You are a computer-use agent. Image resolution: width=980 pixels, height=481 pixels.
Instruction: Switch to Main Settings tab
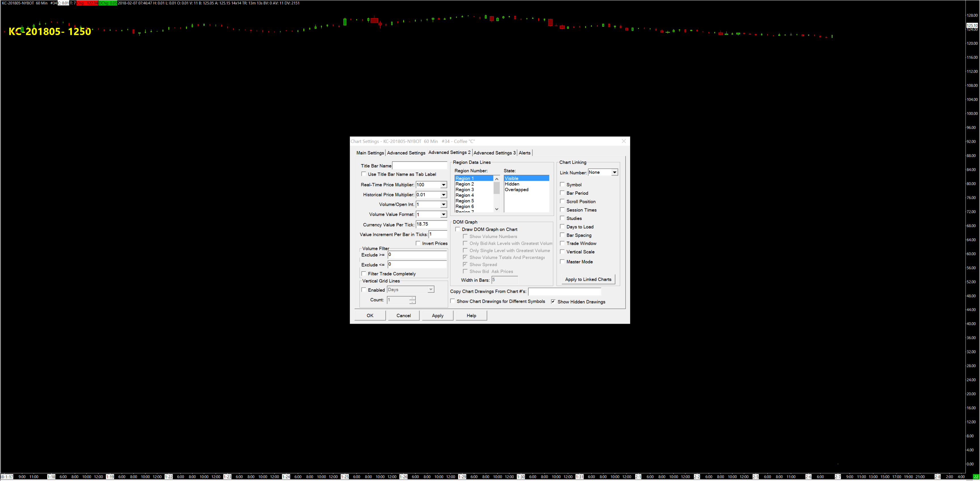[370, 153]
